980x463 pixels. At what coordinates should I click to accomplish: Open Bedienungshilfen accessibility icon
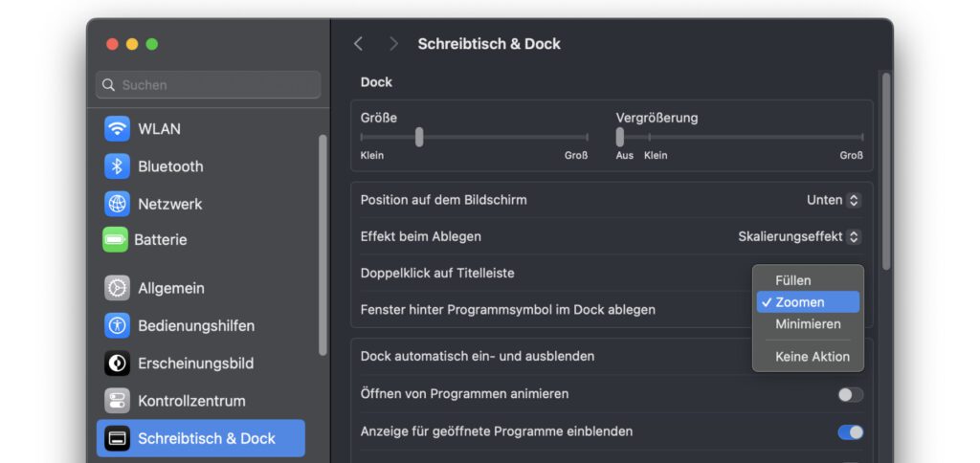(x=117, y=325)
